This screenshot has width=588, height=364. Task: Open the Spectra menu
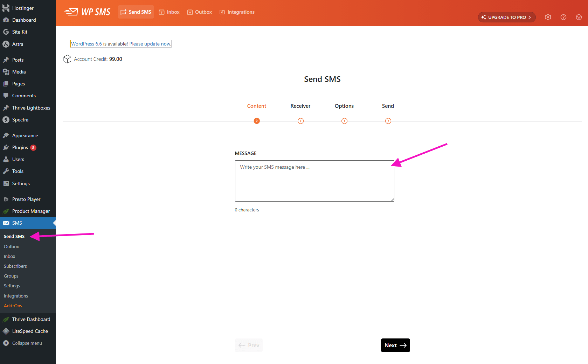[28, 120]
